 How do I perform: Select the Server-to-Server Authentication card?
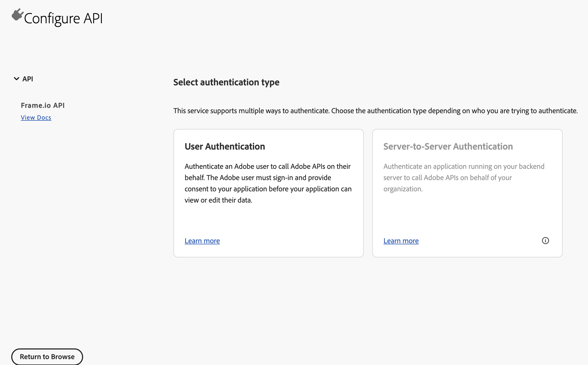pyautogui.click(x=467, y=193)
